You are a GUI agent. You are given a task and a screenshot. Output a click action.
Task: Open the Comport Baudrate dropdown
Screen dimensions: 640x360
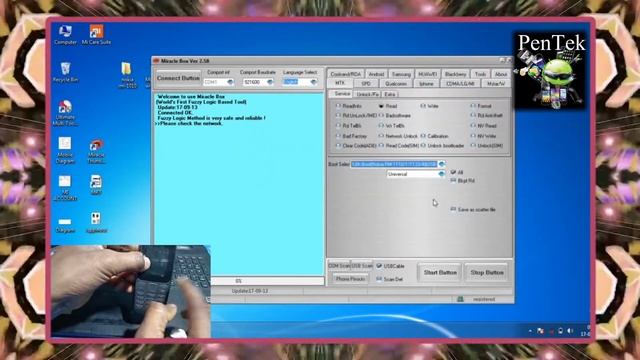click(258, 82)
